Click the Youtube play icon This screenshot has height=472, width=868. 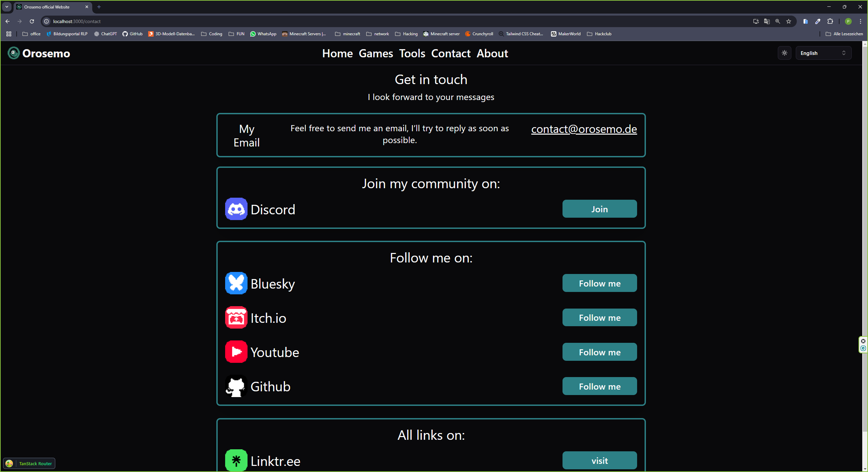pos(236,352)
